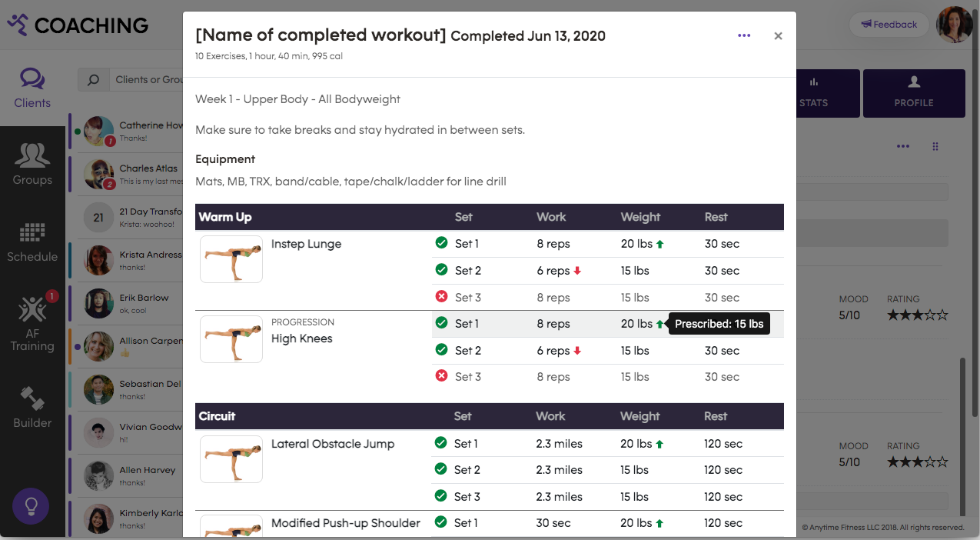Click Instep Lunge exercise thumbnail
Image resolution: width=980 pixels, height=540 pixels.
[231, 259]
